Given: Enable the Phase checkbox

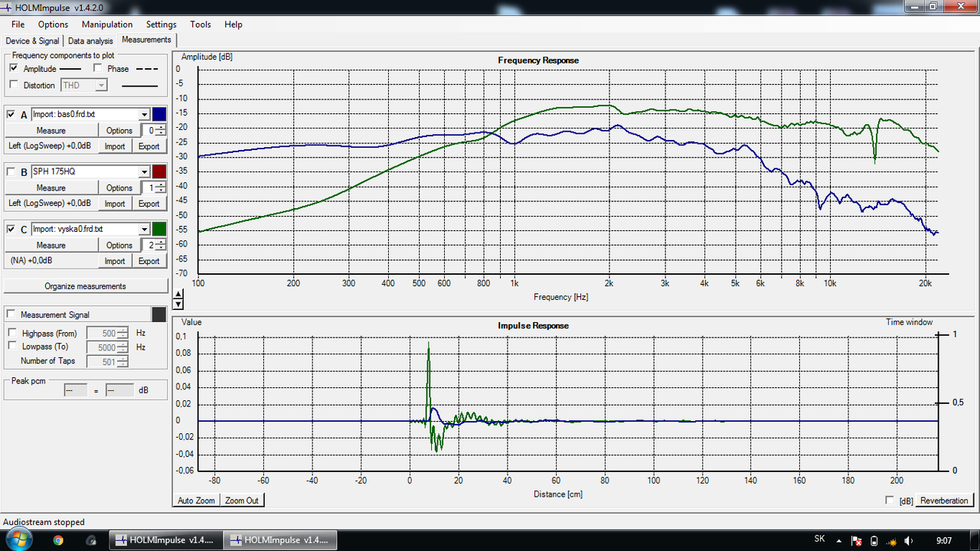Looking at the screenshot, I should coord(98,68).
